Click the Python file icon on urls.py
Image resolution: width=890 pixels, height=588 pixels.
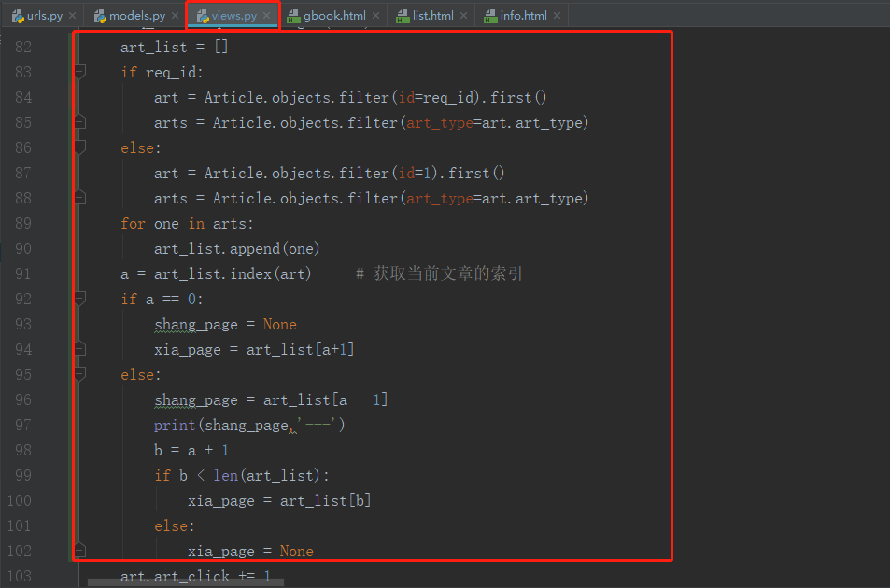18,17
